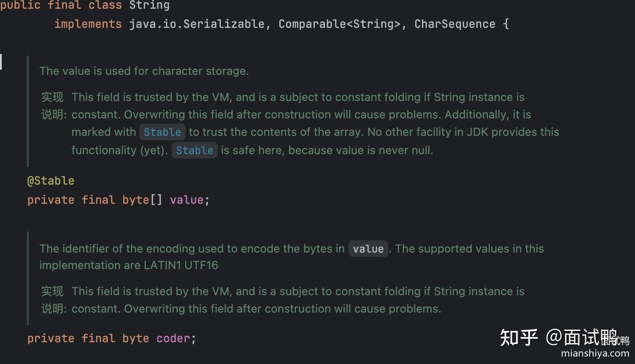Screen dimensions: 635x364
Task: Click the CharSequence interface name
Action: tap(455, 24)
